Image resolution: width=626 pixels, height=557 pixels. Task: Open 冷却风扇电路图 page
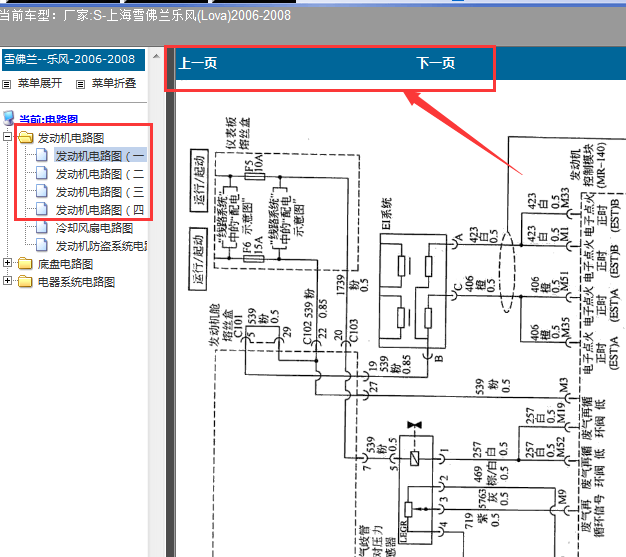pyautogui.click(x=94, y=228)
